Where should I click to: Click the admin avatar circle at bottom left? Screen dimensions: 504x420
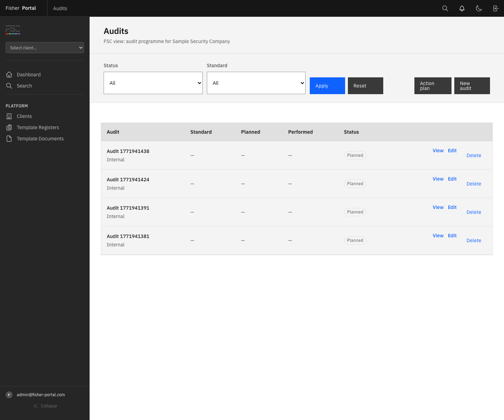coord(9,394)
